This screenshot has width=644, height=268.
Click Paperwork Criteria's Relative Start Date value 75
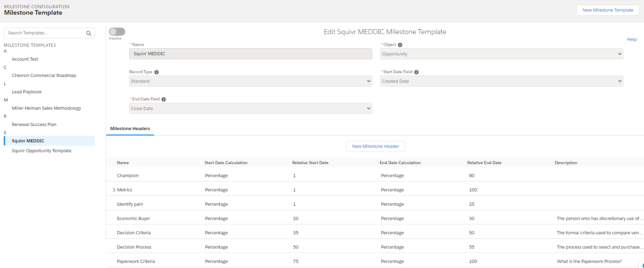[x=296, y=262]
